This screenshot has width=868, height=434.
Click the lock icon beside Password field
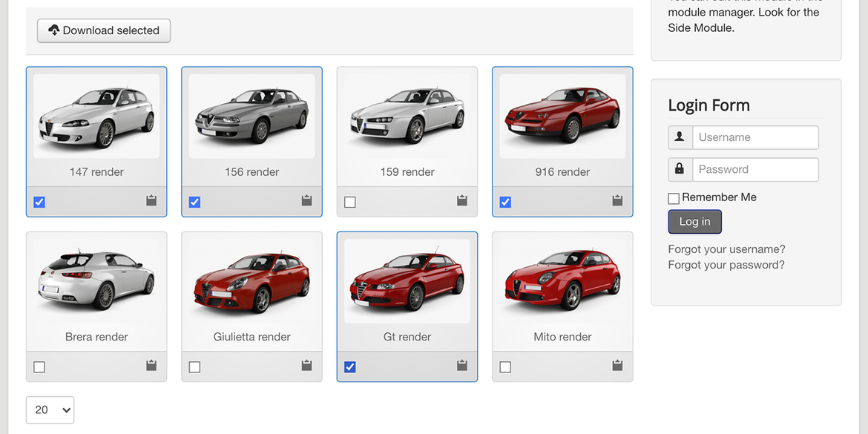(680, 169)
